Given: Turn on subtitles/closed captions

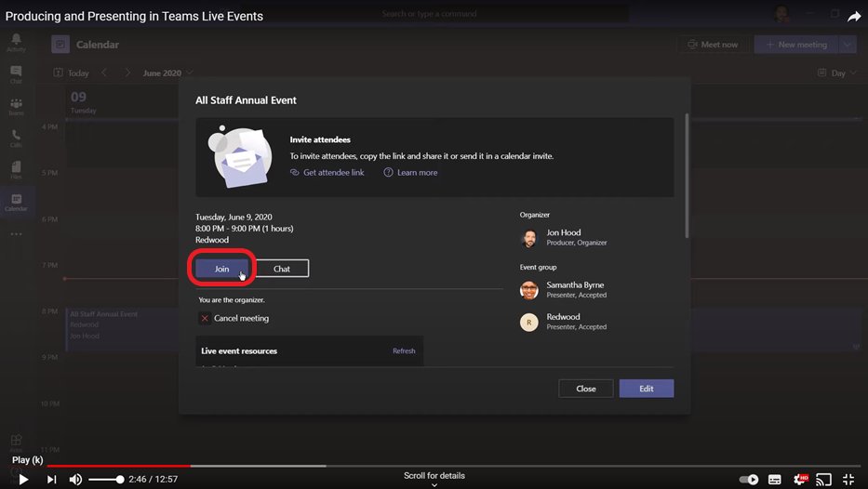Looking at the screenshot, I should pos(774,479).
